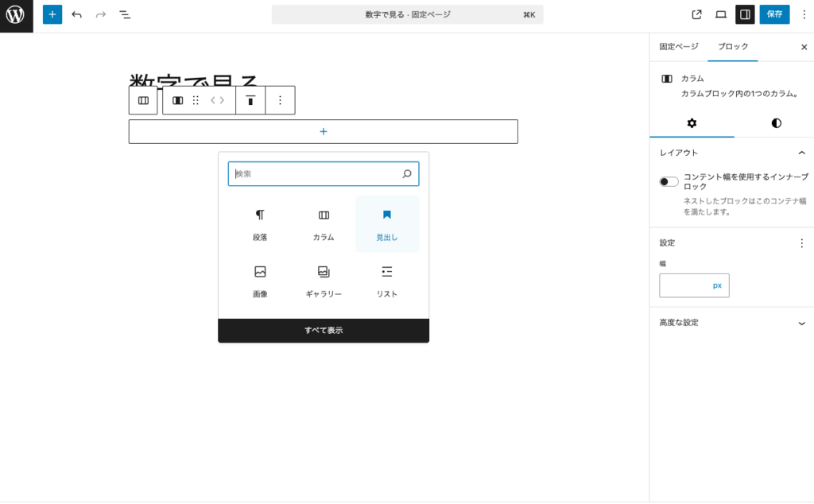Collapse the レイアウト panel
The height and width of the screenshot is (504, 814).
[802, 151]
